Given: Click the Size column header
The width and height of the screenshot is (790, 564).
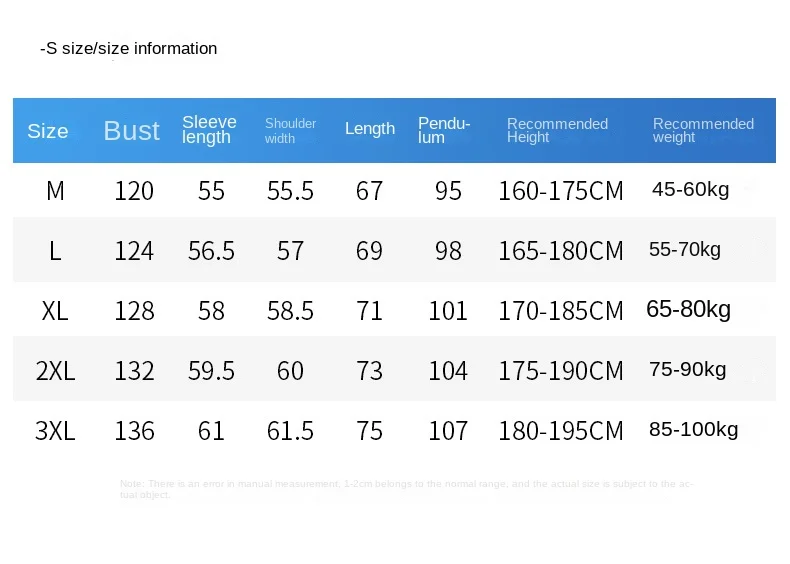Looking at the screenshot, I should tap(48, 131).
